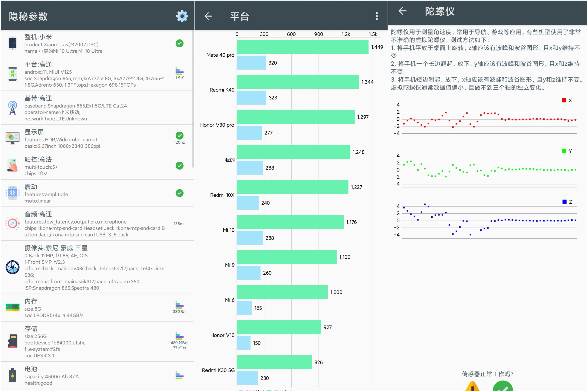
Task: Tap the 平台 Android robot icon
Action: [x=12, y=74]
